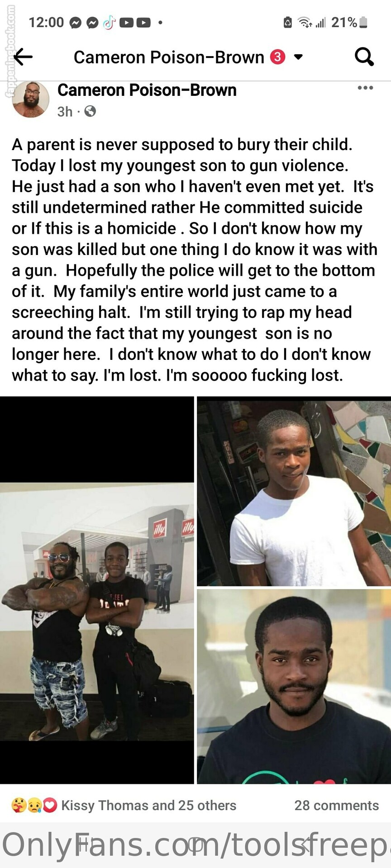This screenshot has height=868, width=391.
Task: Expand dropdown arrow beside profile name
Action: [298, 57]
